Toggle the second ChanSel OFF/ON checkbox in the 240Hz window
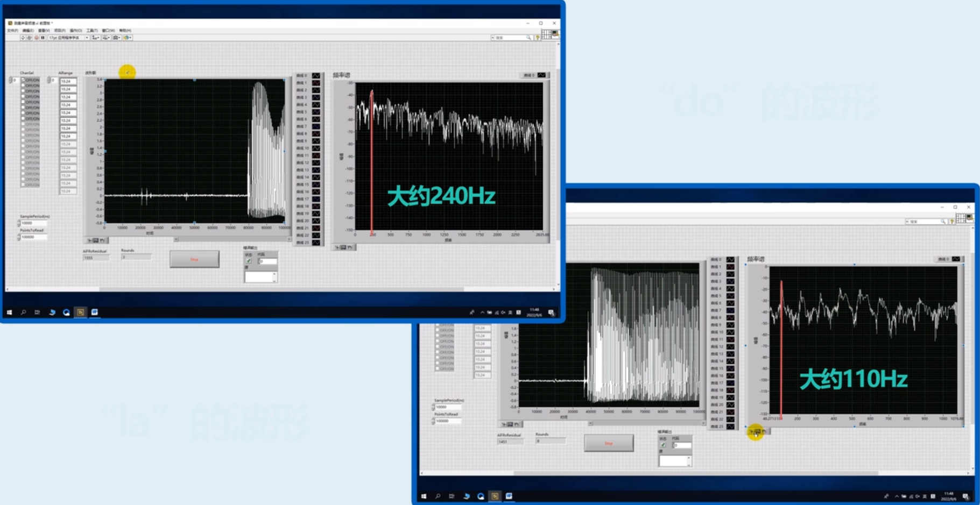Viewport: 980px width, 505px height. (24, 86)
